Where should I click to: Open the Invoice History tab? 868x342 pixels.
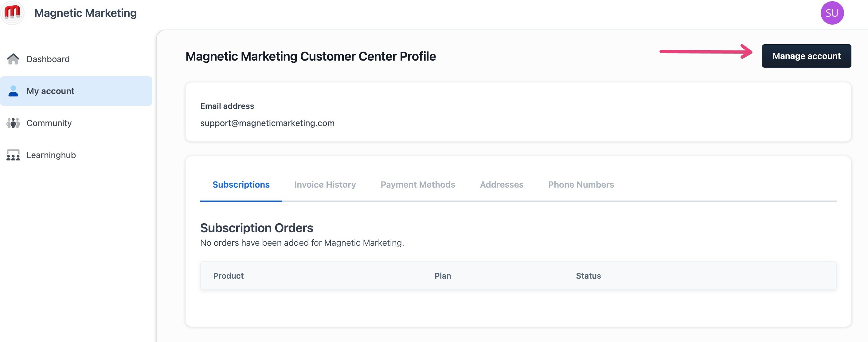tap(325, 185)
